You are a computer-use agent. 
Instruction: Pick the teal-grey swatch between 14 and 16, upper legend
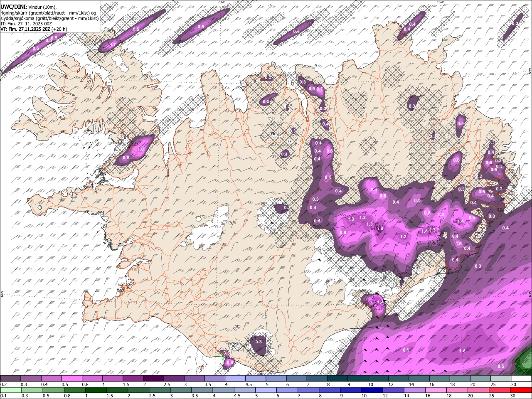(419, 379)
